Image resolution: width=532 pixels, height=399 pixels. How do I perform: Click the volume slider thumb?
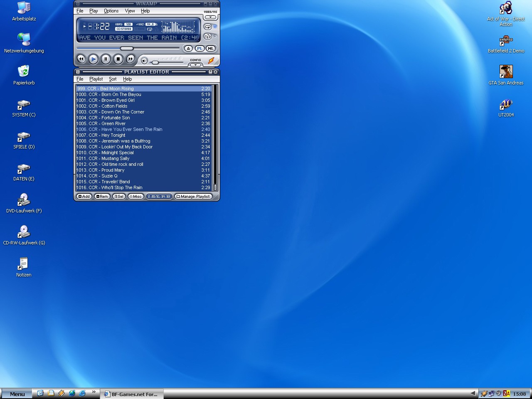pos(155,62)
